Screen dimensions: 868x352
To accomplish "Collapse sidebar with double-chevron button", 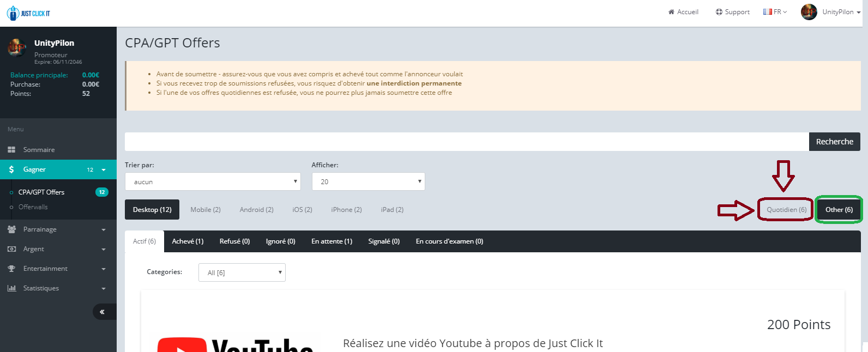I will tap(102, 312).
